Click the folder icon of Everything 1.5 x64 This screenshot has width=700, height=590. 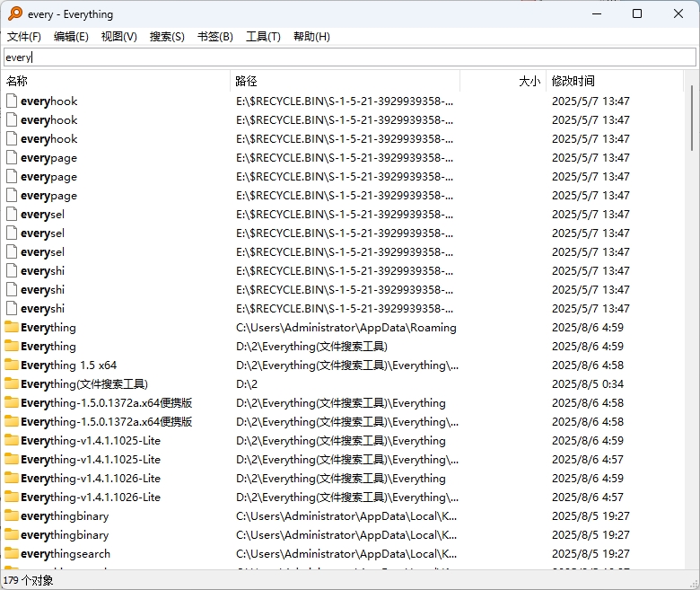pos(12,365)
